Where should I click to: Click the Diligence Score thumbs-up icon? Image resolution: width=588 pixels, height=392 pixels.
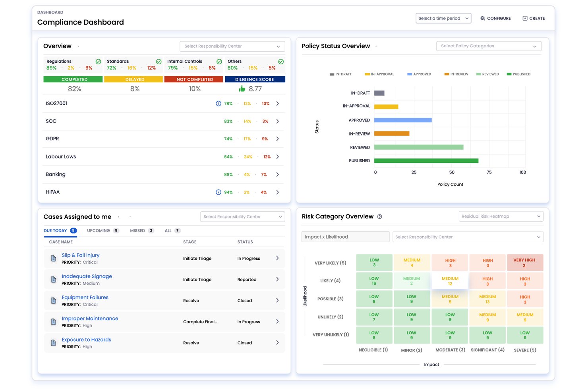coord(242,89)
